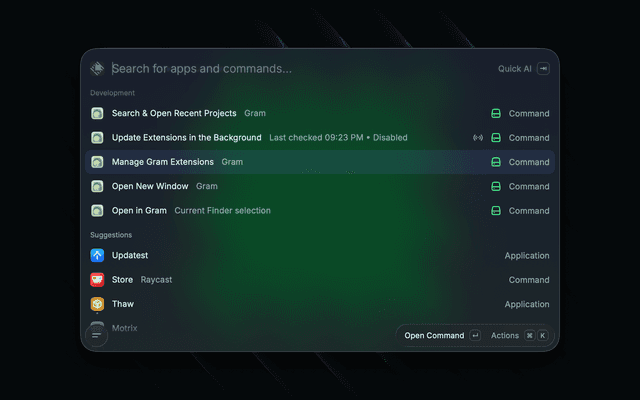Click the Return key icon
The height and width of the screenshot is (400, 640).
(x=475, y=336)
